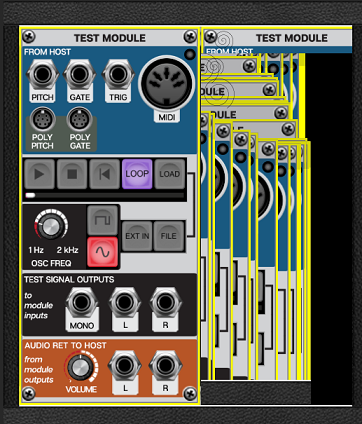Click the TRIG jack socket
The width and height of the screenshot is (362, 424).
click(118, 74)
